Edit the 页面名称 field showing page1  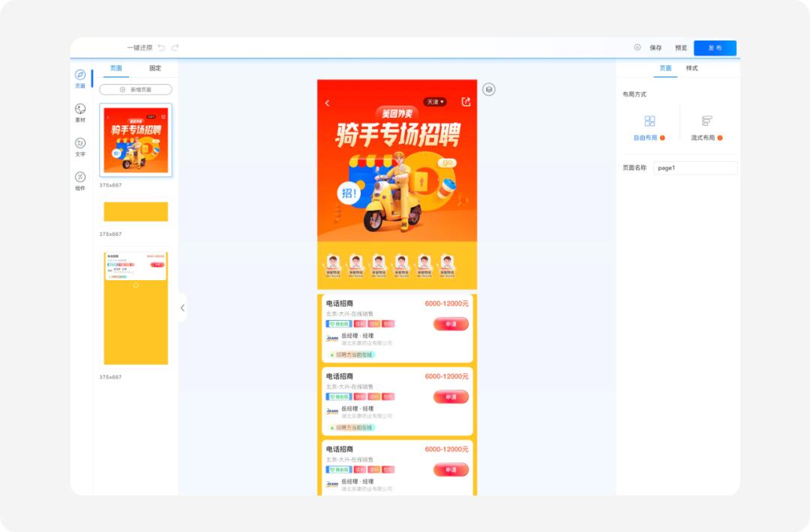pos(694,167)
